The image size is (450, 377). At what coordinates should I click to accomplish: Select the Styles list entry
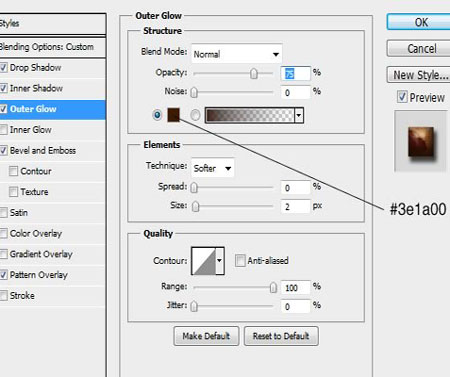(x=53, y=24)
